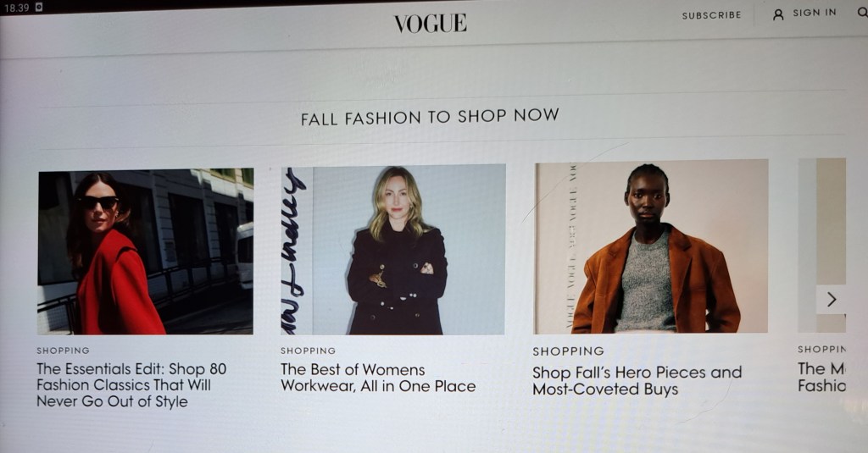Image resolution: width=868 pixels, height=453 pixels.
Task: Read The Essentials Edit: Shop 80 Fashion Classics
Action: [x=131, y=385]
